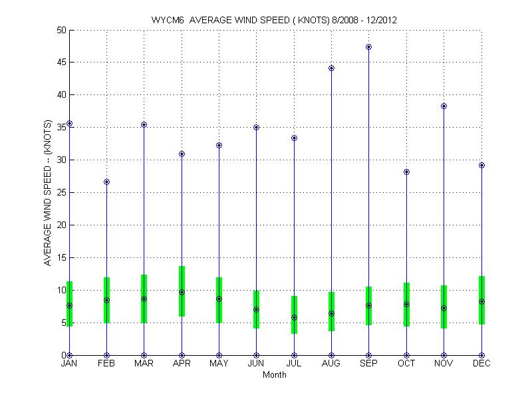Click the y-axis tick label '30'
The image size is (532, 399).
click(x=62, y=160)
